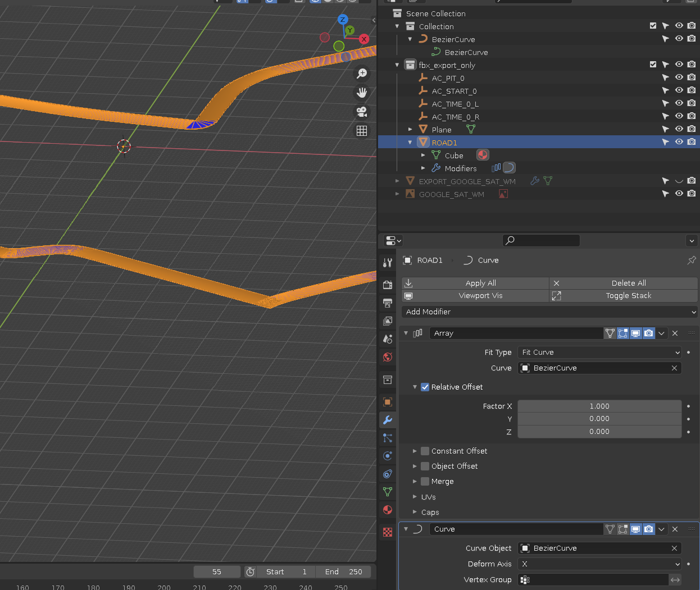
Task: Open the Output properties tab
Action: click(388, 303)
